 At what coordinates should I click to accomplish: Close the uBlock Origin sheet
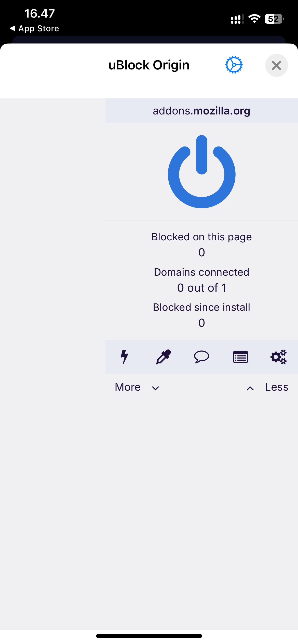click(276, 65)
